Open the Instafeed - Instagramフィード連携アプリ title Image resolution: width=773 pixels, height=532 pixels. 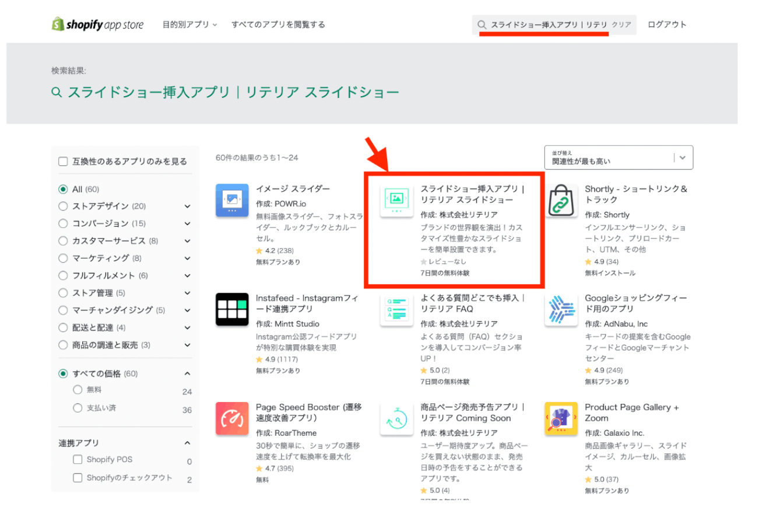307,303
